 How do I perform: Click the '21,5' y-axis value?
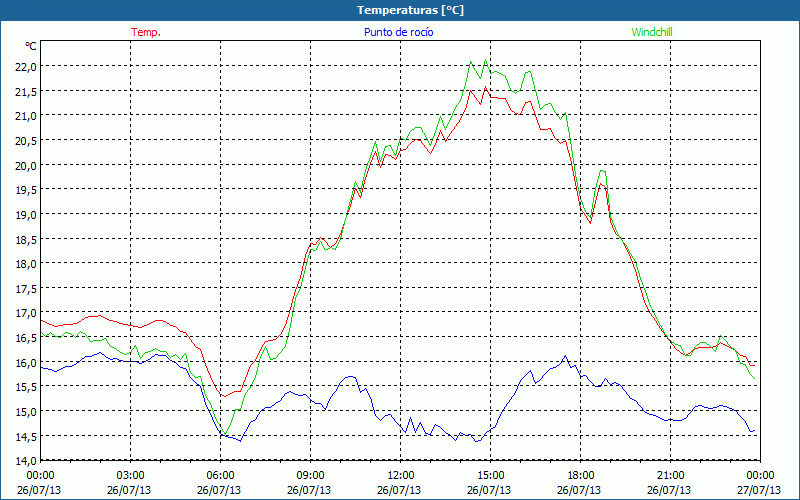coord(26,91)
